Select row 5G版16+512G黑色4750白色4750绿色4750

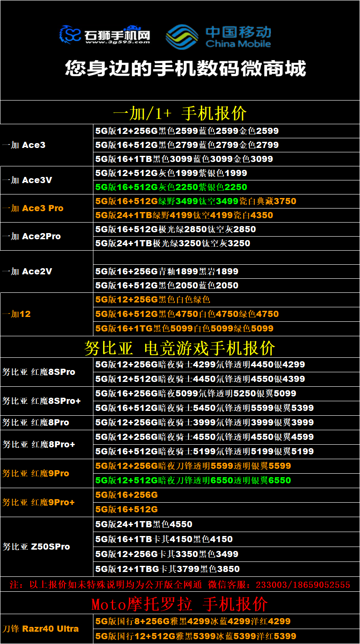226,314
